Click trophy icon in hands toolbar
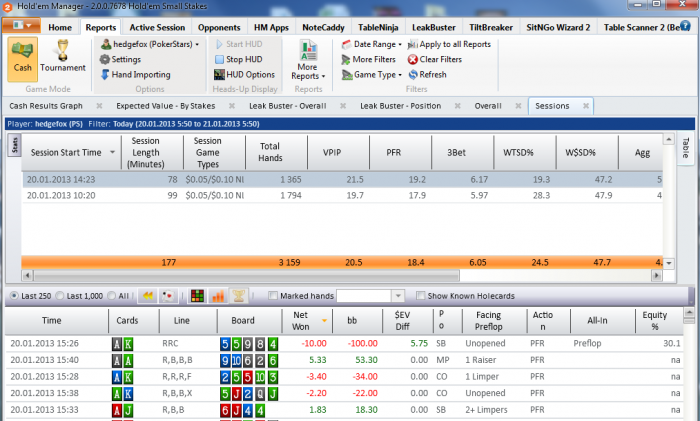 click(x=238, y=296)
